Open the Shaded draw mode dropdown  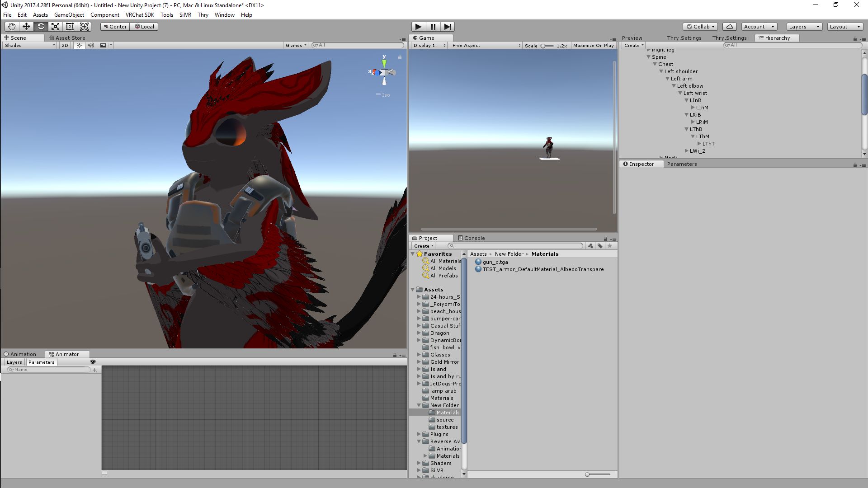(x=30, y=45)
